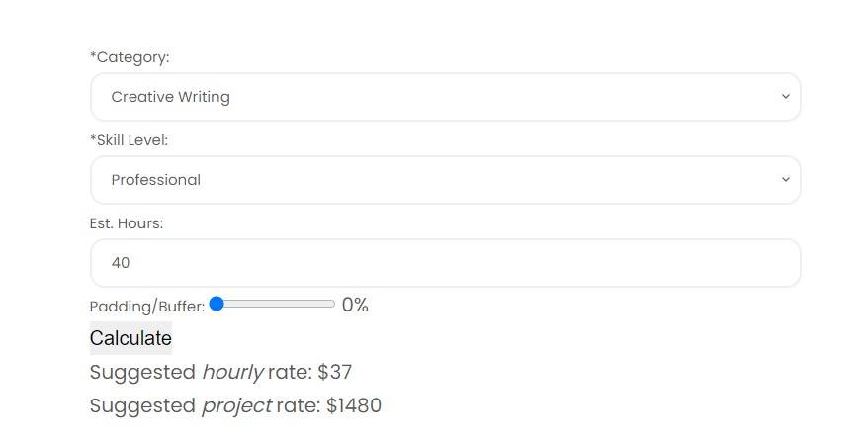The height and width of the screenshot is (444, 868).
Task: Click the "Professional" selected value
Action: tap(155, 180)
